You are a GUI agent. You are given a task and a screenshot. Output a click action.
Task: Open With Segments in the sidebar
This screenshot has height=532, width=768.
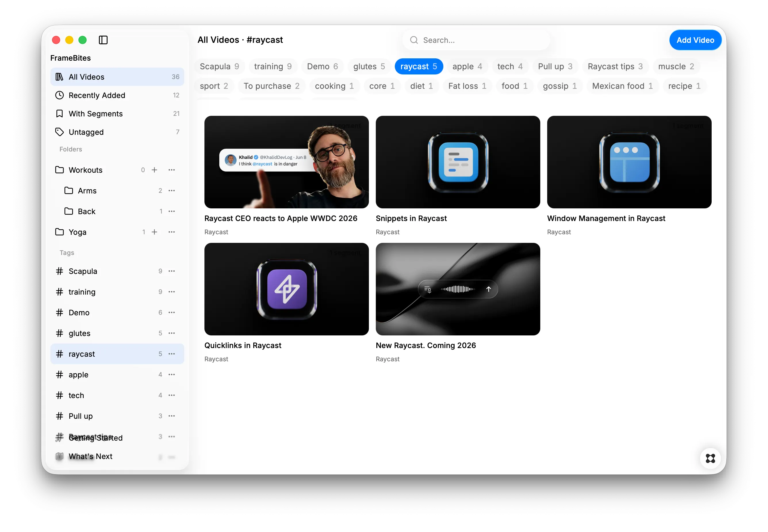click(x=117, y=114)
